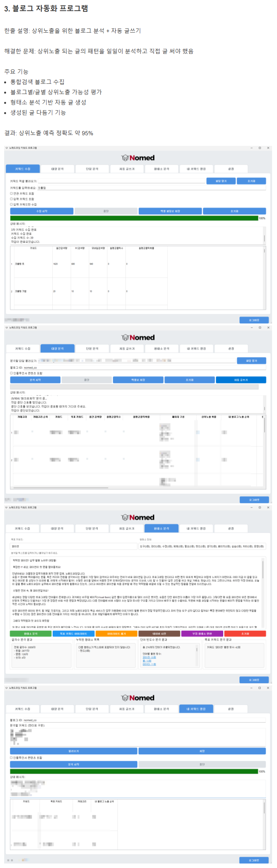277x868 pixels.
Task: Enable the 연관 키워드 포함 checkbox
Action: (11, 194)
